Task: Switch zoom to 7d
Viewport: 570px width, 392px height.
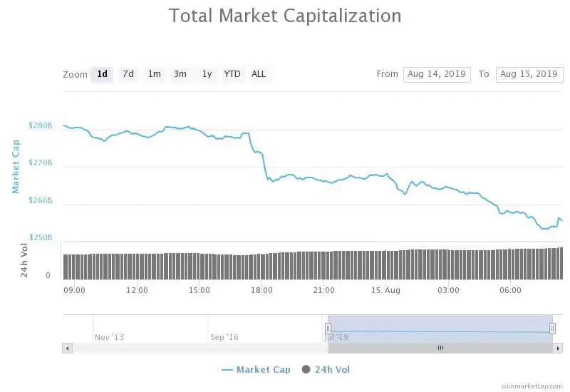Action: (x=128, y=74)
